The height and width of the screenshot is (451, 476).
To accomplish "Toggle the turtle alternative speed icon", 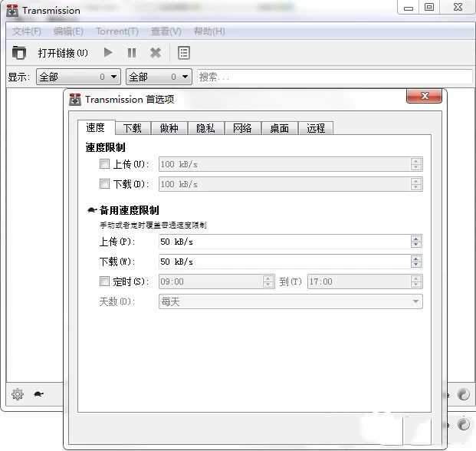I will [x=38, y=395].
